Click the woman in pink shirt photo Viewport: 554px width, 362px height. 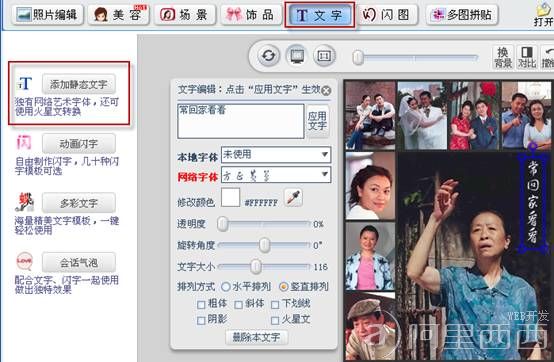coord(370,256)
